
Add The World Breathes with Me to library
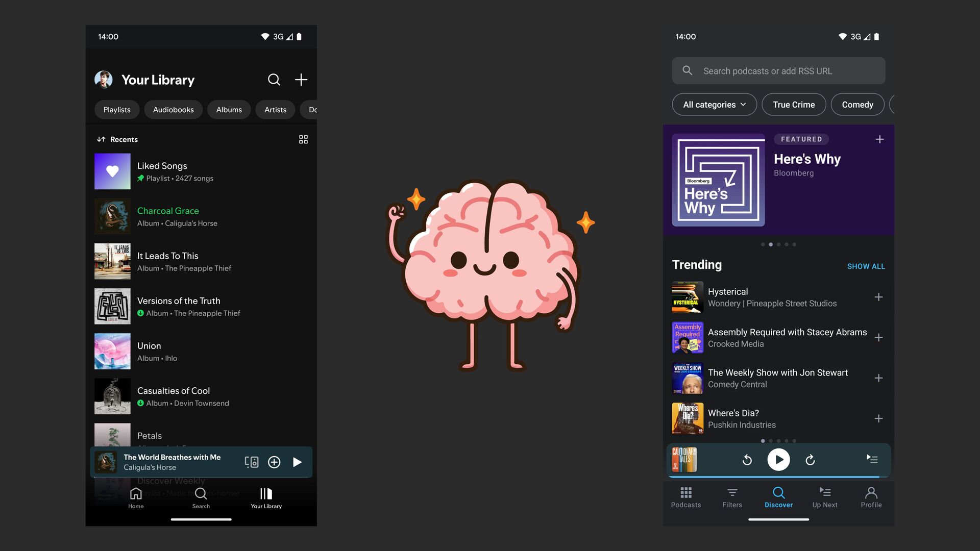pyautogui.click(x=274, y=462)
